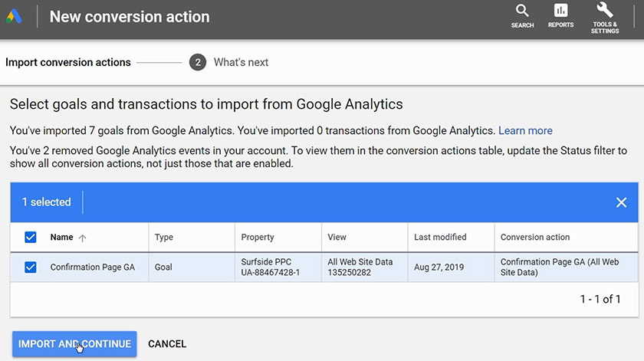644x361 pixels.
Task: Click the Name sort arrow icon
Action: 83,238
